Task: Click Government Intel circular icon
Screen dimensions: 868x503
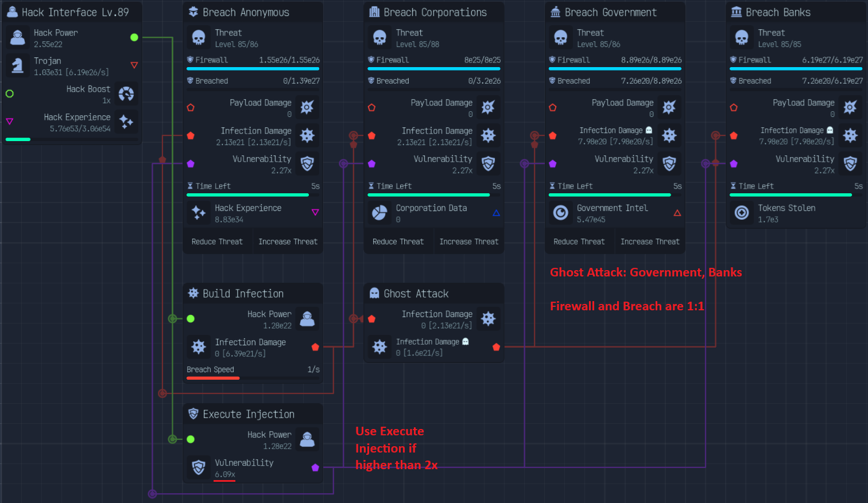Action: pyautogui.click(x=560, y=213)
